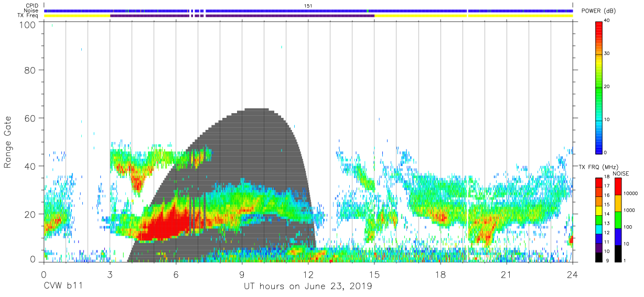This screenshot has width=644, height=297.
Task: Click the 'UT hours on June 23, 2019' axis title
Action: pos(308,287)
